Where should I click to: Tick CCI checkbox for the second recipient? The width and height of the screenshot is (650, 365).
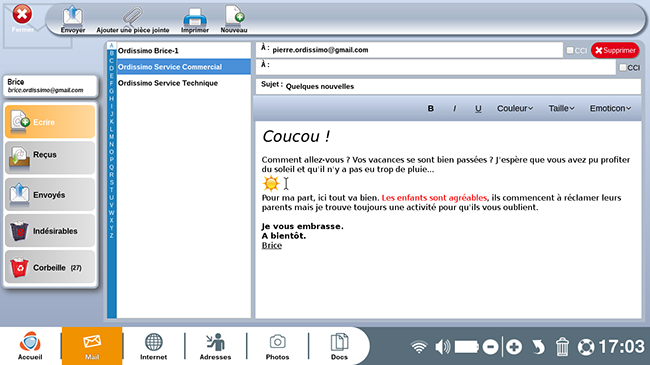coord(623,67)
